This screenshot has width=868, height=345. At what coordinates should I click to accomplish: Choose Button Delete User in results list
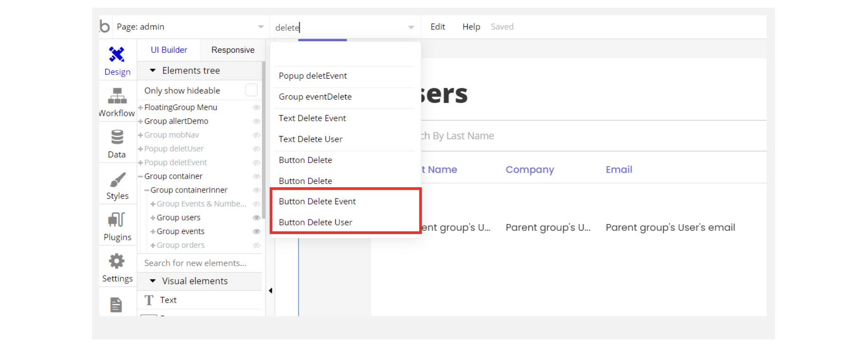point(315,222)
